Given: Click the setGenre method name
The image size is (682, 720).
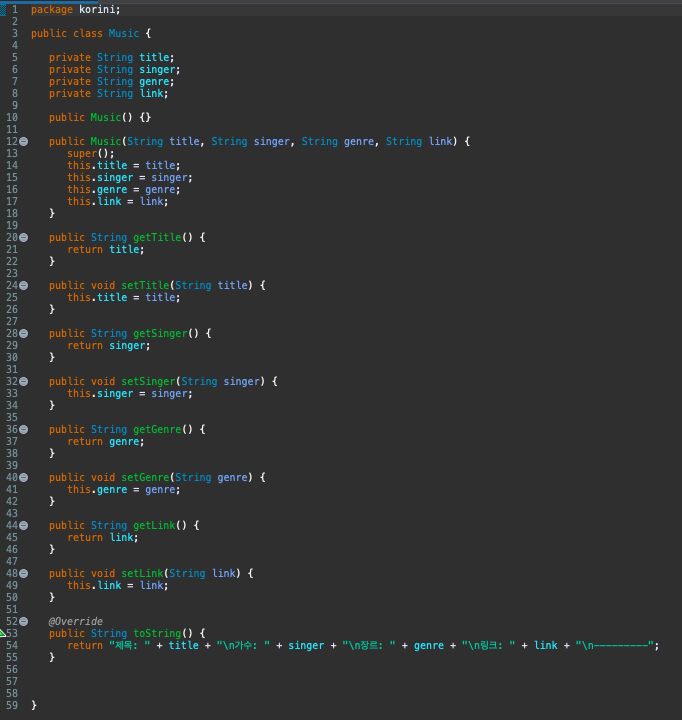Looking at the screenshot, I should [x=145, y=478].
